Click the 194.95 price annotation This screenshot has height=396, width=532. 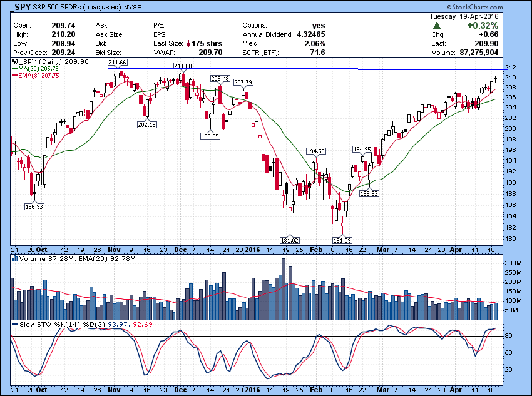(x=362, y=149)
